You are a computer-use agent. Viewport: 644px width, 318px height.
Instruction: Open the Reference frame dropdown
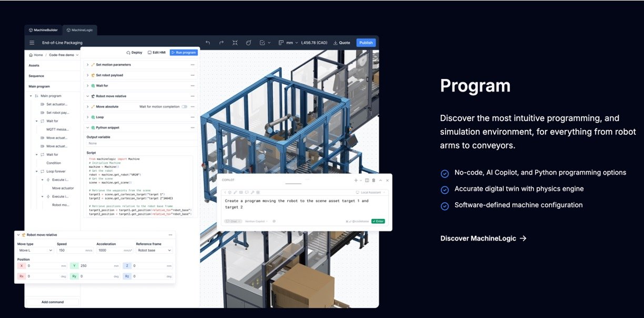tap(154, 251)
